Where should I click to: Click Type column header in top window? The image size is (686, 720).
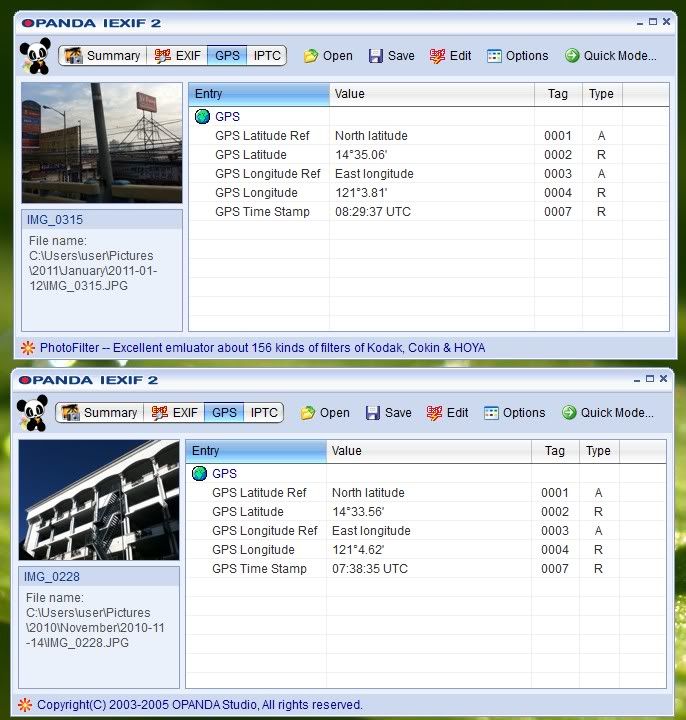(x=602, y=94)
